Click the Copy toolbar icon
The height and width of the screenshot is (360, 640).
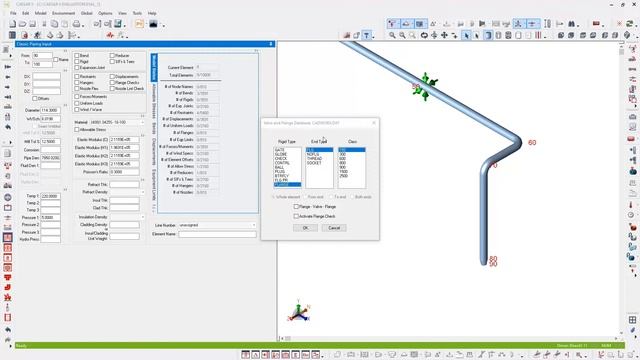click(x=55, y=24)
